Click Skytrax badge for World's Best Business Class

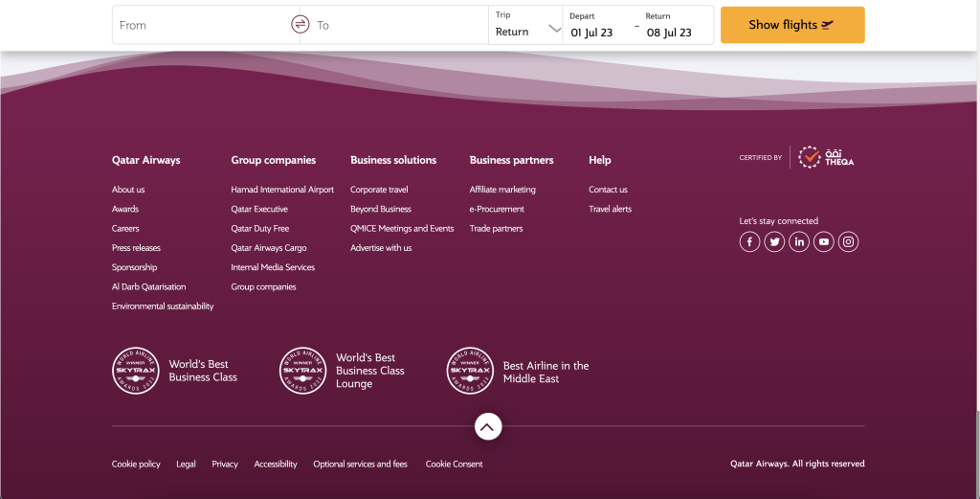click(x=136, y=371)
